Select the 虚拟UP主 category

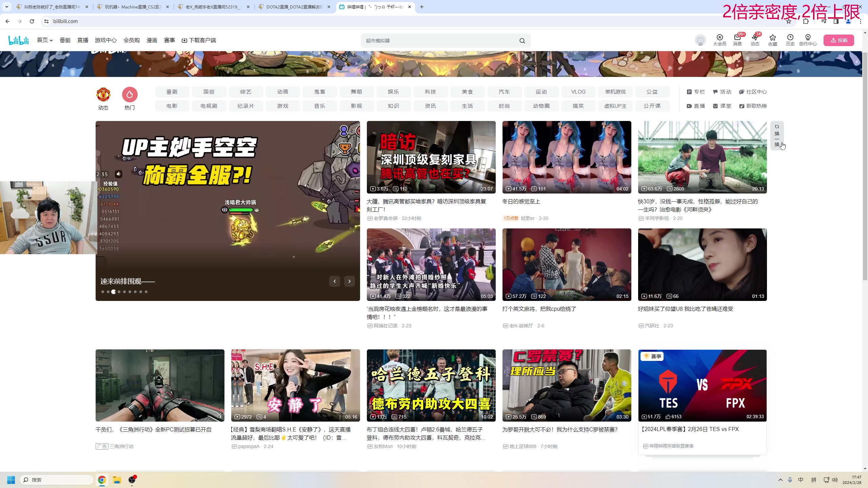615,106
